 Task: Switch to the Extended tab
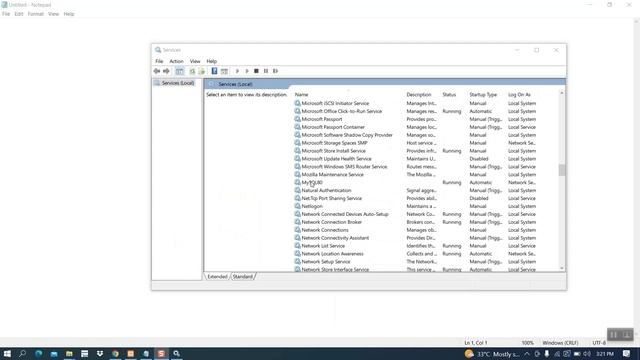click(x=217, y=277)
